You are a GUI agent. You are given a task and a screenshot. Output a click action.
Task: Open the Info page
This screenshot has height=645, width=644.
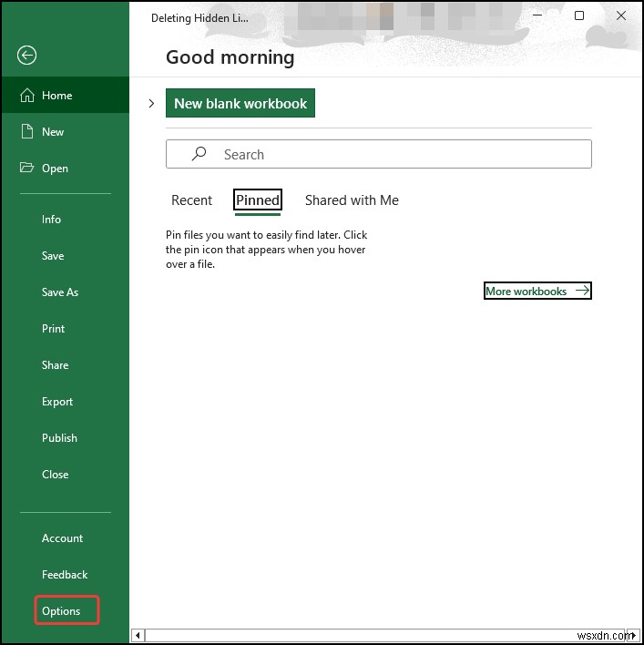click(66, 220)
